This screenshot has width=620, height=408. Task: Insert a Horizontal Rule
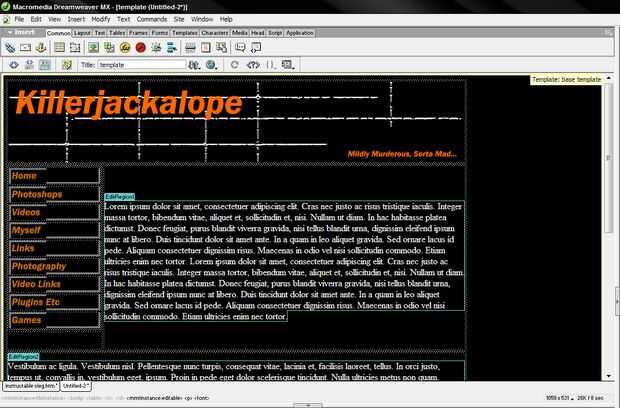(x=190, y=48)
